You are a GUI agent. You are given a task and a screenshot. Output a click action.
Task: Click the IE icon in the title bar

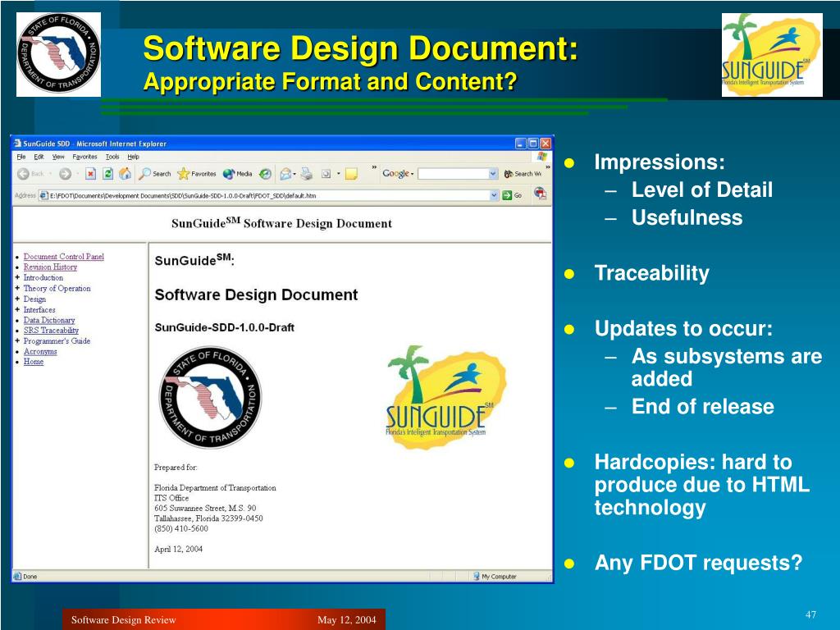[17, 144]
